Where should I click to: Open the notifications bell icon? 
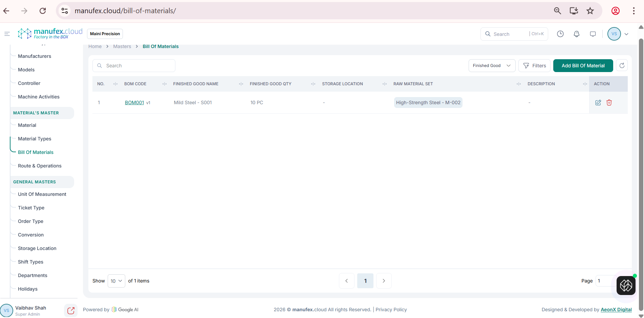coord(576,34)
